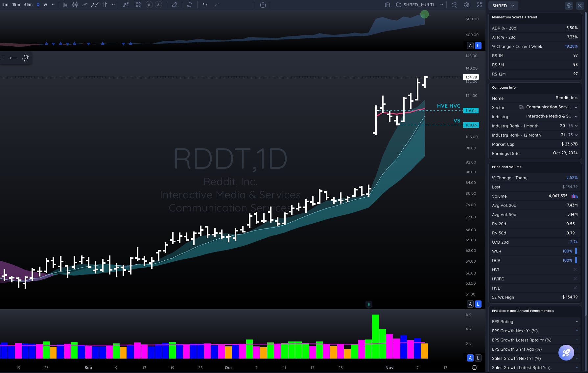Expand the chart style dropdown arrow
Image resolution: width=588 pixels, height=373 pixels.
point(113,5)
